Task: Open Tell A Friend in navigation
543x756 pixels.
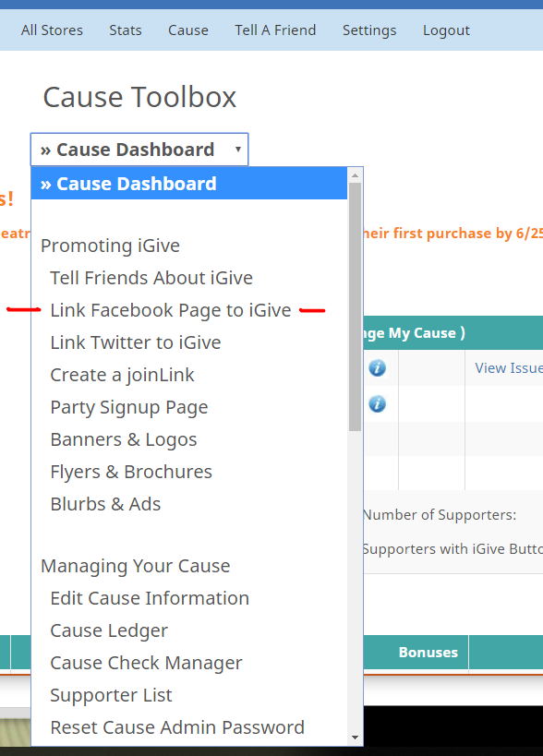Action: point(275,30)
